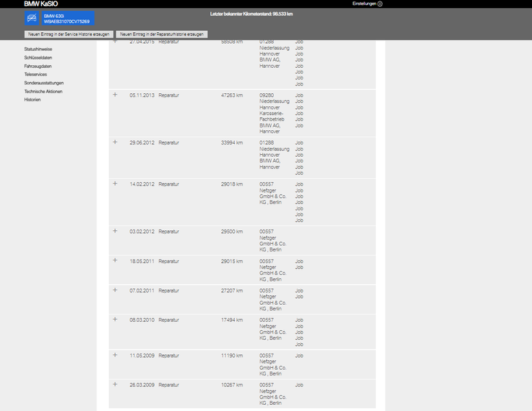
Task: Create new Service Historie entry
Action: point(69,34)
